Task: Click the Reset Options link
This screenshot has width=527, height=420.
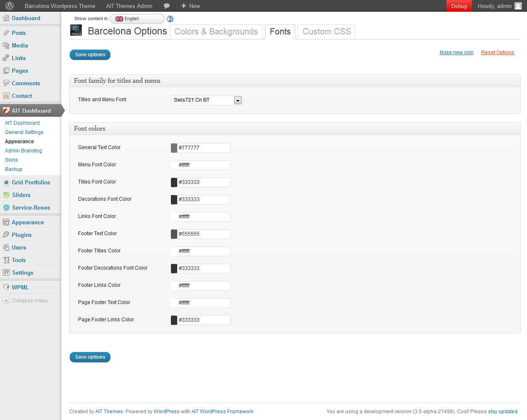Action: click(498, 52)
